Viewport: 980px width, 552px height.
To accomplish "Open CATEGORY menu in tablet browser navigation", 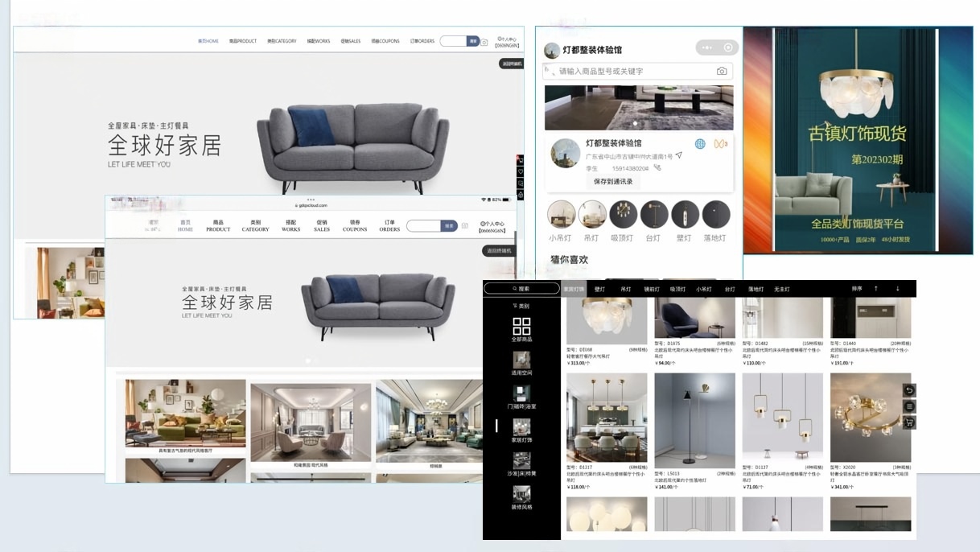I will click(255, 225).
